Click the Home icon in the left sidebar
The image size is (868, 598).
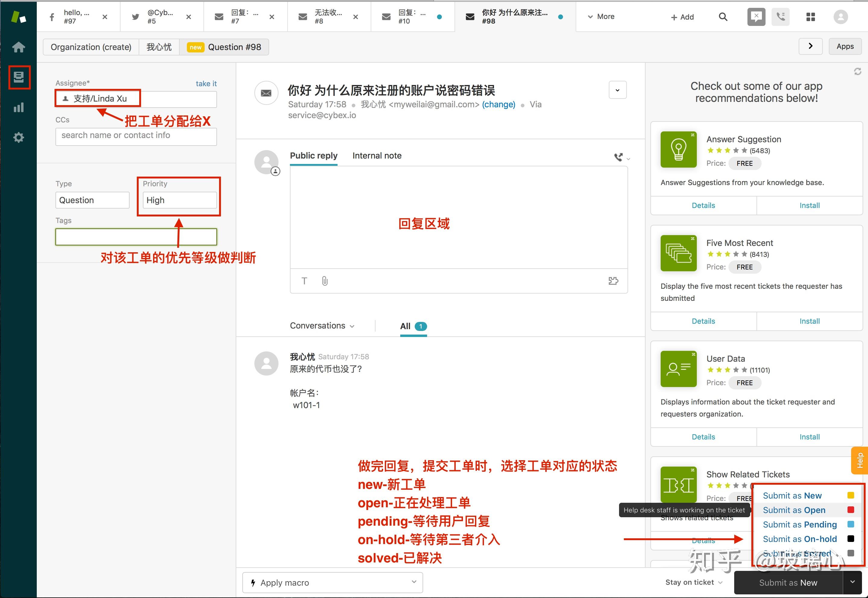(x=18, y=47)
